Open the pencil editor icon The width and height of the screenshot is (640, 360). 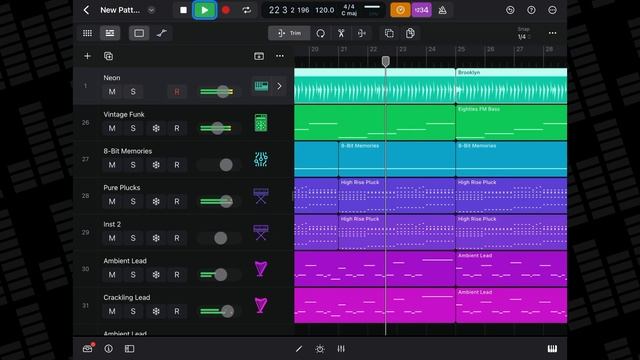coord(299,349)
